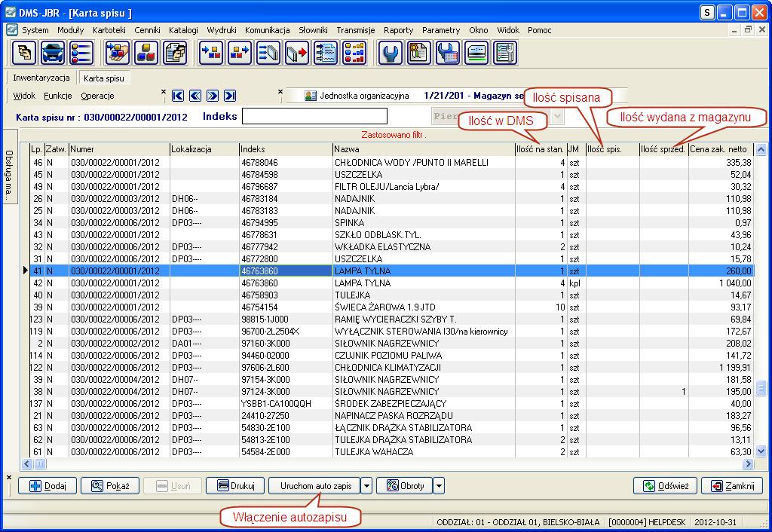772x532 pixels.
Task: Jump to last record navigation arrow
Action: pyautogui.click(x=229, y=96)
